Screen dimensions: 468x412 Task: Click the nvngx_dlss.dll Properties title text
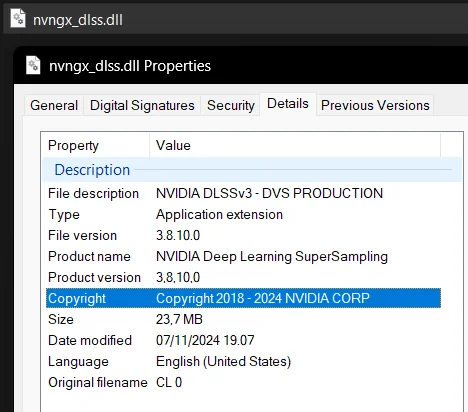[x=130, y=66]
